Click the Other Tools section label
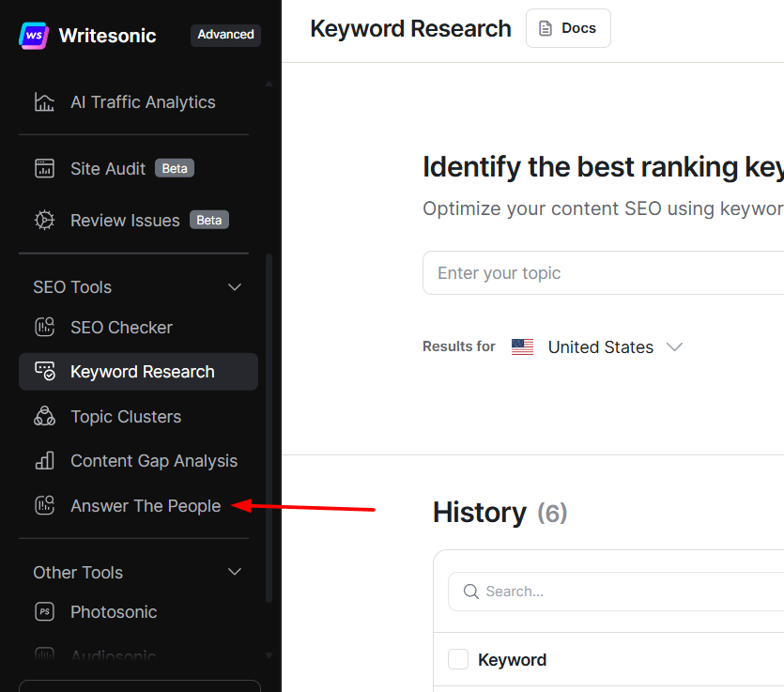Image resolution: width=784 pixels, height=692 pixels. 78,573
